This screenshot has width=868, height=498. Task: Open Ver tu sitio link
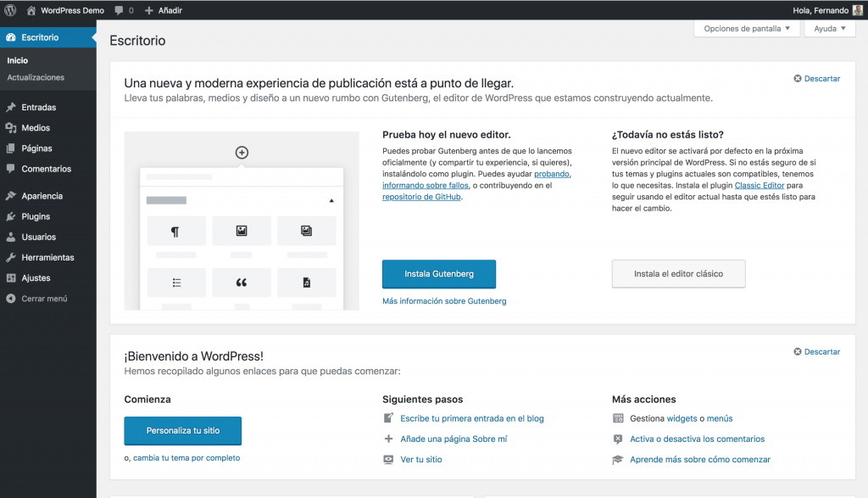point(421,459)
